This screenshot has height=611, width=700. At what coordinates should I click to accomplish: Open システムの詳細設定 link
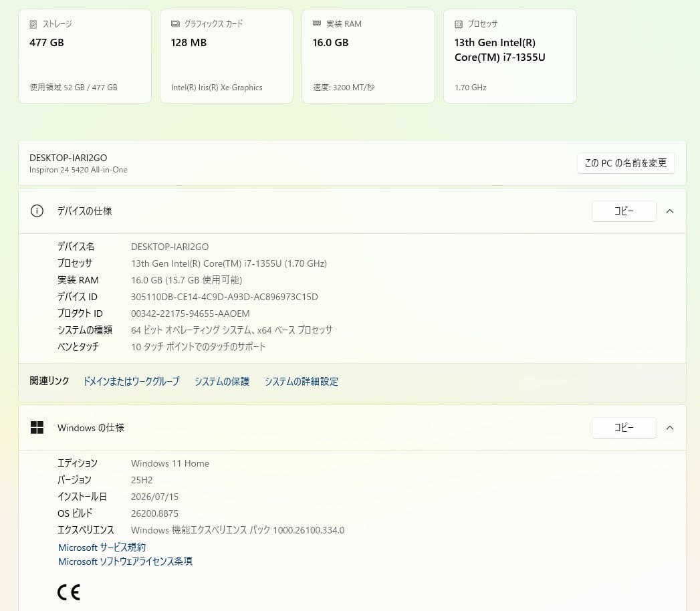(302, 381)
